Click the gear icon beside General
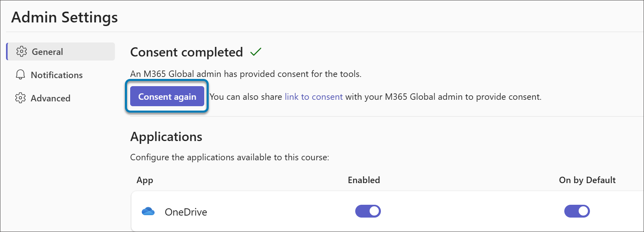Image resolution: width=644 pixels, height=232 pixels. click(x=21, y=51)
